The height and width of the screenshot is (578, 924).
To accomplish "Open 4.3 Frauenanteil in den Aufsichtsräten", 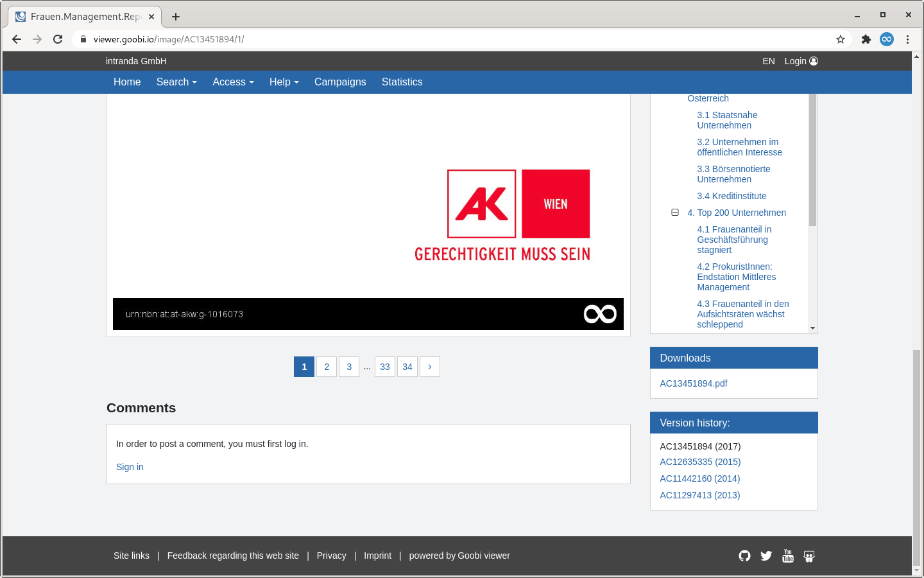I will coord(743,314).
